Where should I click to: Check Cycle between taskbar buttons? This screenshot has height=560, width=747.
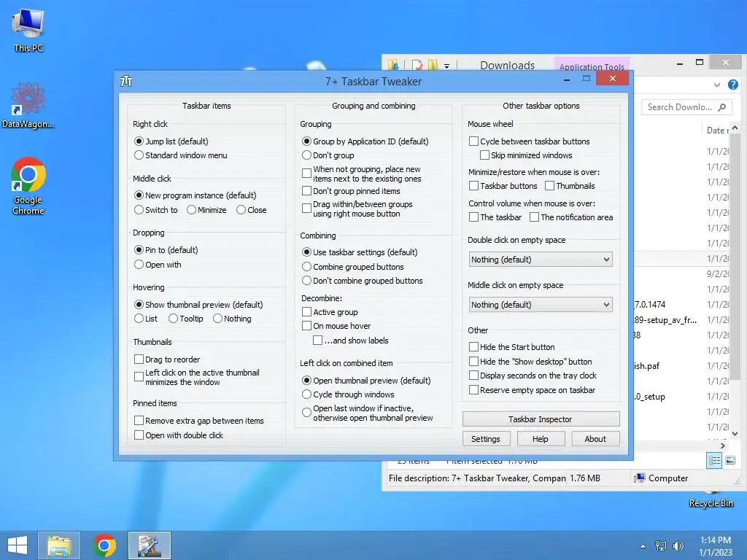[x=530, y=141]
